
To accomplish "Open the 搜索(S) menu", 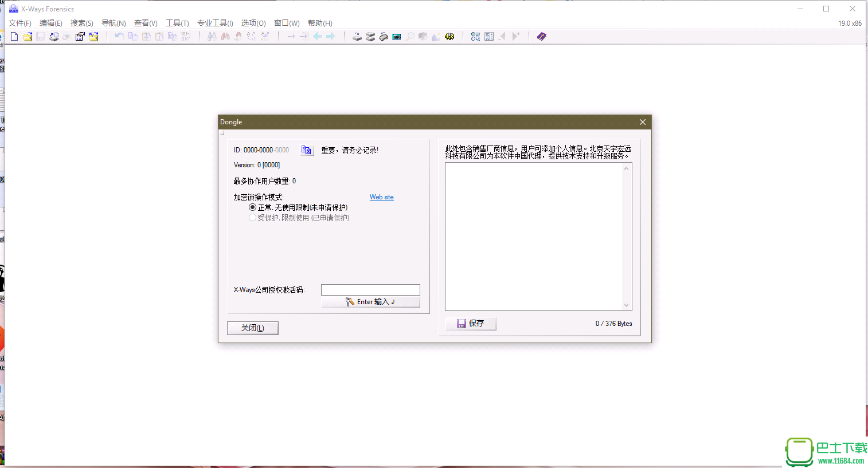I will click(82, 23).
